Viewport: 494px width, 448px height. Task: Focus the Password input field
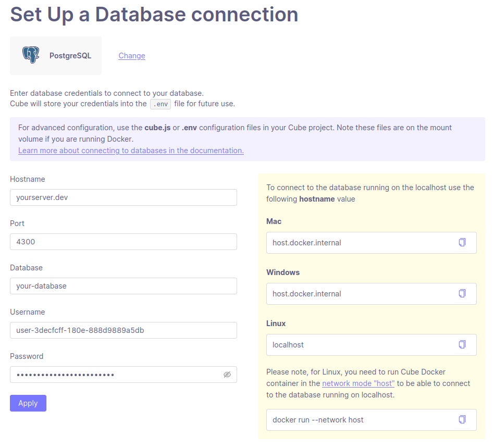coord(115,375)
